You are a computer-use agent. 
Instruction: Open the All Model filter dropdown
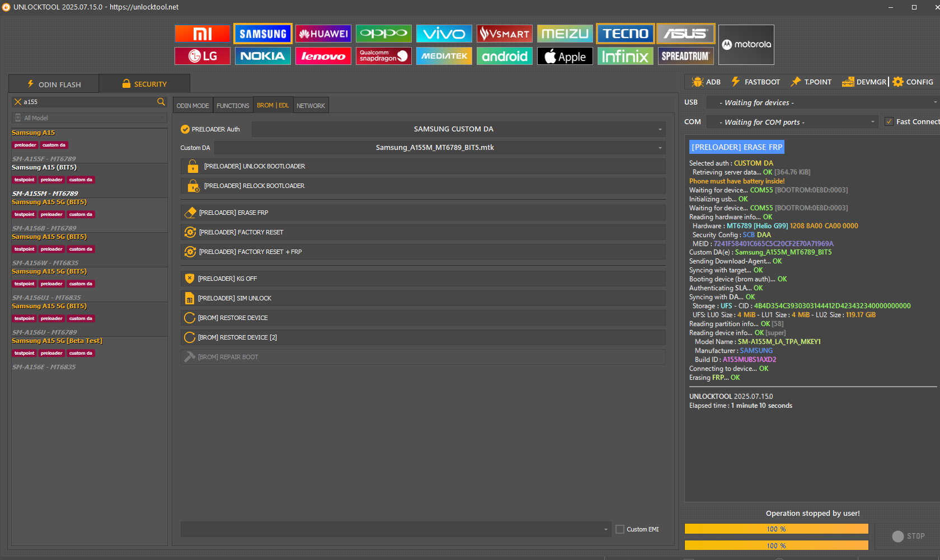coord(90,118)
